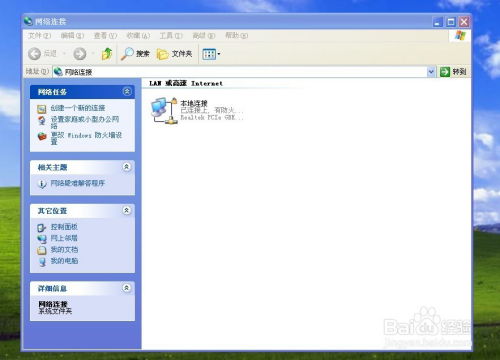Viewport: 500px width, 360px height.
Task: Open the My Documents link (我的文档)
Action: click(x=64, y=250)
